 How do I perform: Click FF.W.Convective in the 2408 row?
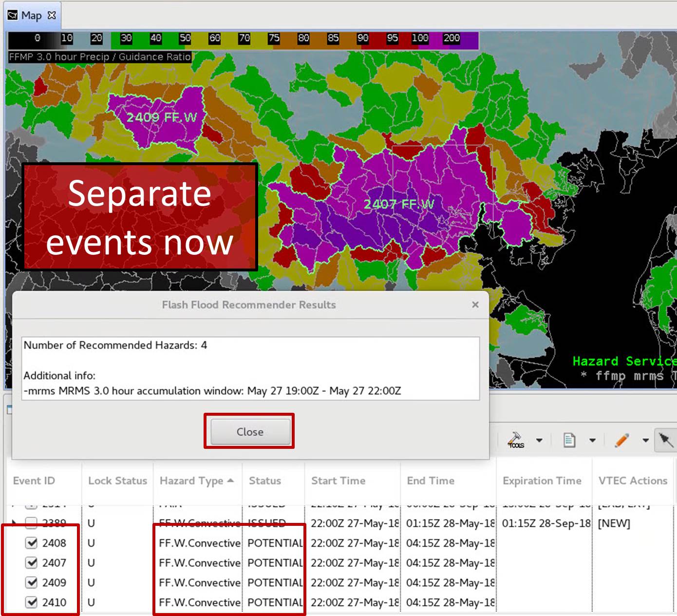[200, 543]
